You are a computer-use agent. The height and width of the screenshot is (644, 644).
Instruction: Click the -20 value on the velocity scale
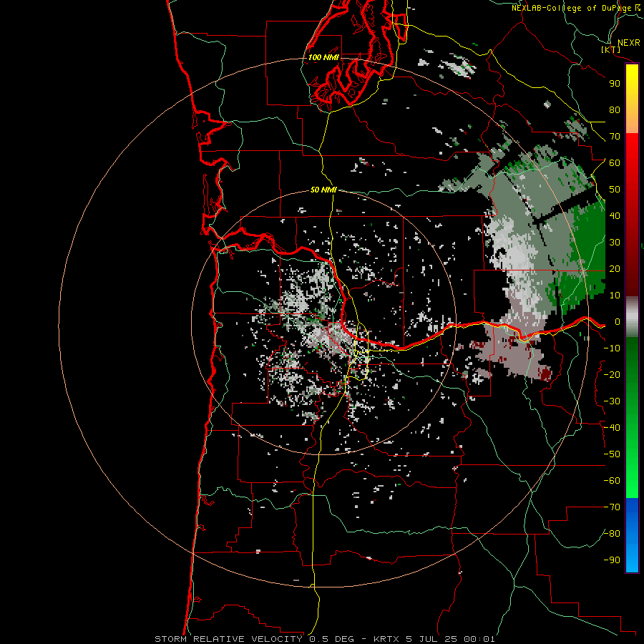coord(612,375)
